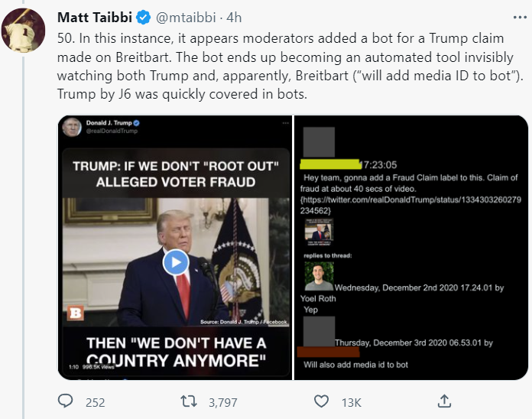The image size is (532, 419).
Task: Play the Trump video
Action: [x=175, y=263]
